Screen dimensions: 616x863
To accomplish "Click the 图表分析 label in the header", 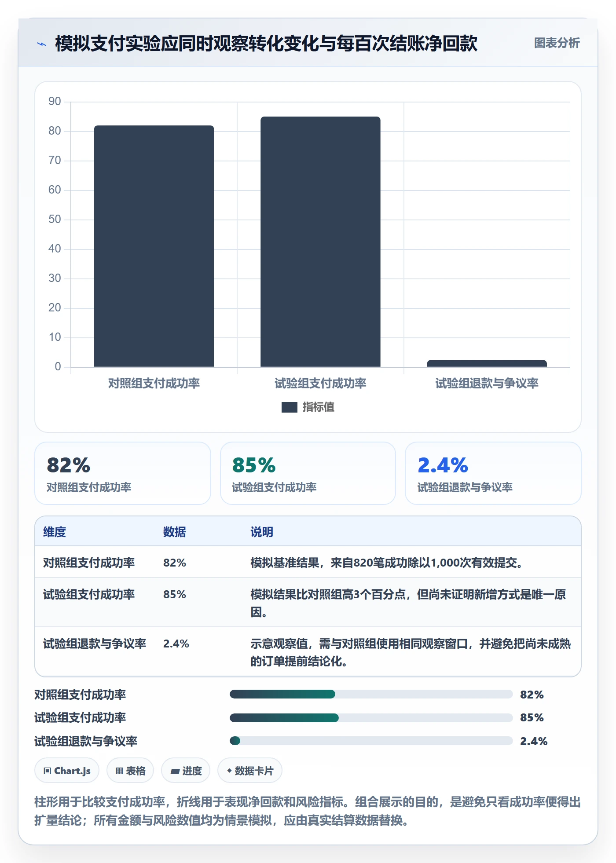I will coord(557,43).
